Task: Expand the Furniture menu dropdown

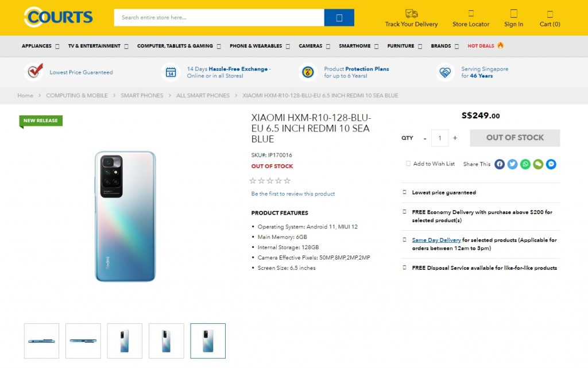Action: click(x=404, y=46)
